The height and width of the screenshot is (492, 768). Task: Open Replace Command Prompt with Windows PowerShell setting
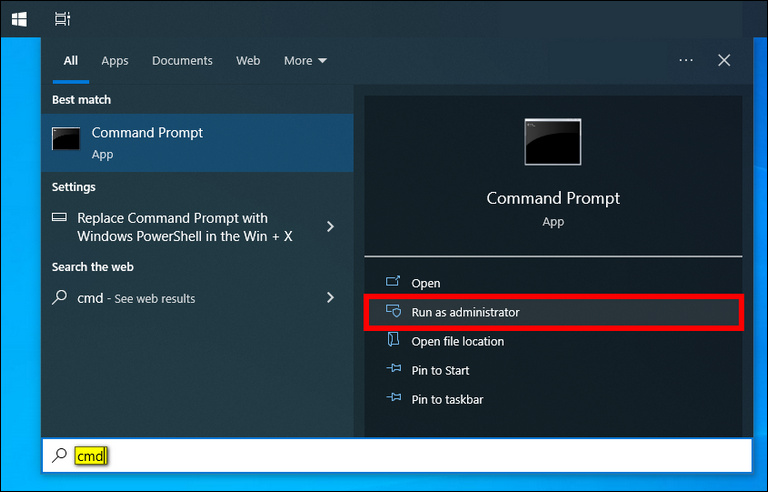click(197, 227)
